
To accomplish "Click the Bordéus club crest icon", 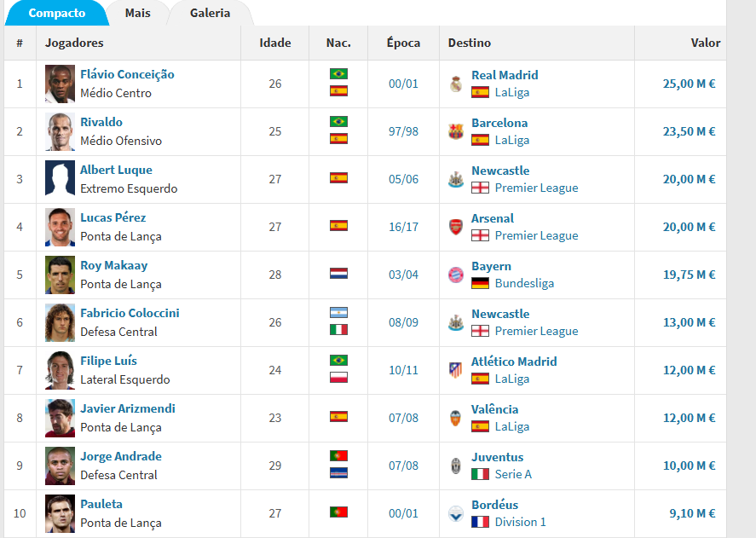I will tap(456, 513).
